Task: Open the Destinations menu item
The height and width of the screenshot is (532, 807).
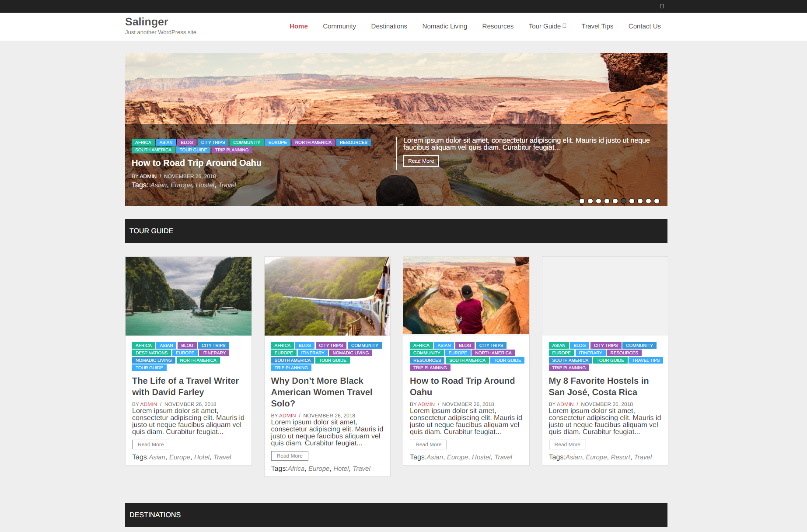Action: [x=389, y=26]
